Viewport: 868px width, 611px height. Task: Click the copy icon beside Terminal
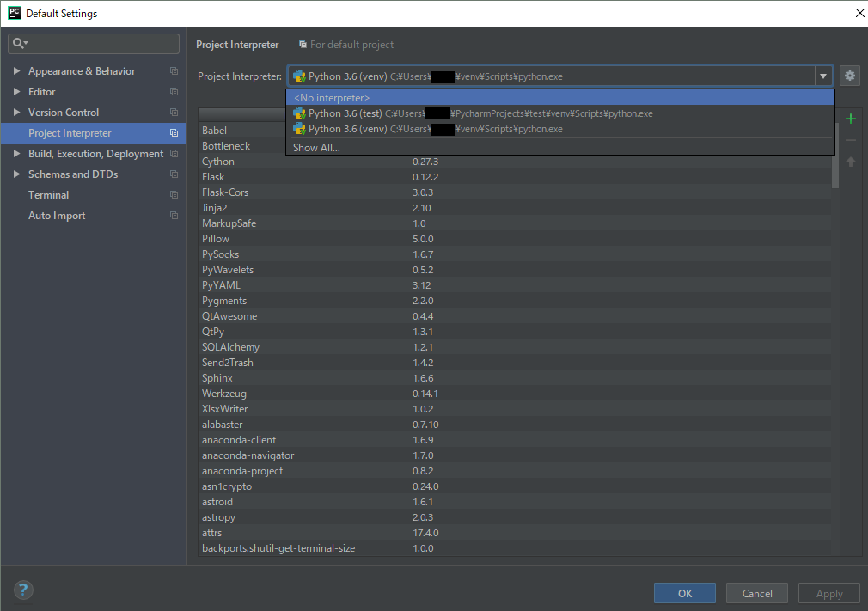click(174, 195)
